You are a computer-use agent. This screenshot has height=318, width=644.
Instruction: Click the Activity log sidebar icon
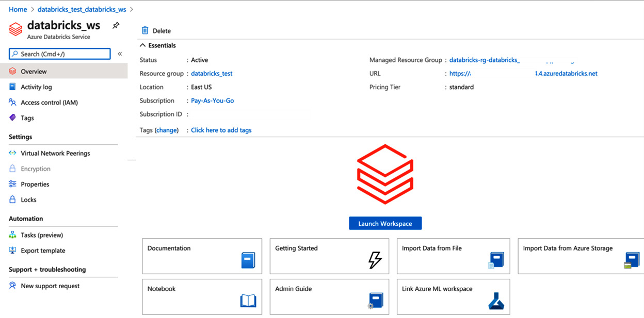(12, 87)
